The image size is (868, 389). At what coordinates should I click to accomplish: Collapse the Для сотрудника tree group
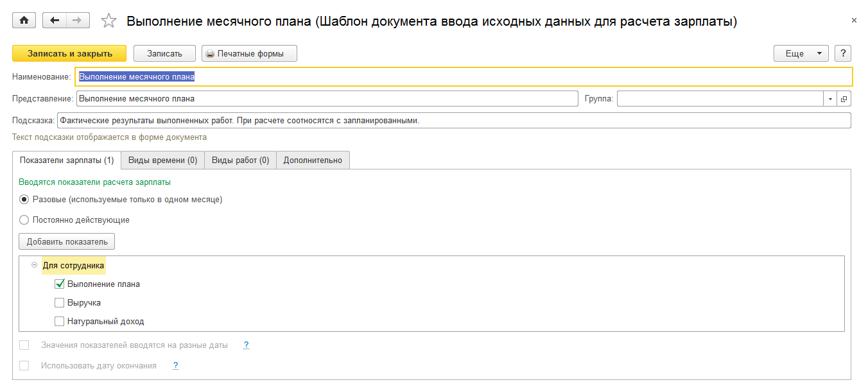pos(34,264)
